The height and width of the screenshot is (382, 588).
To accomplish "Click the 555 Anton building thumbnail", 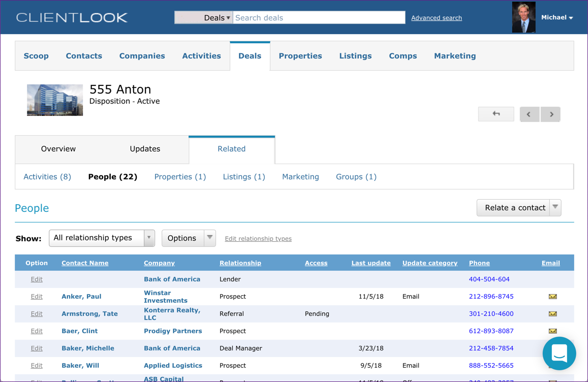I will 55,100.
